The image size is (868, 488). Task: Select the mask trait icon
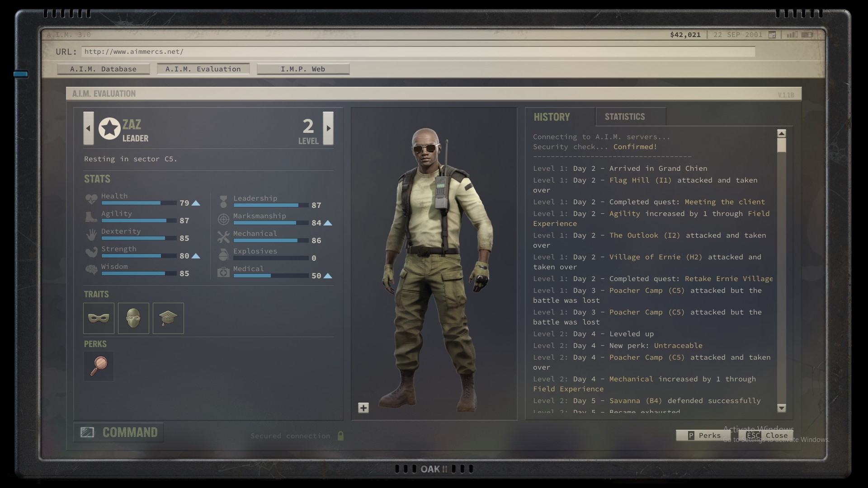pos(99,318)
